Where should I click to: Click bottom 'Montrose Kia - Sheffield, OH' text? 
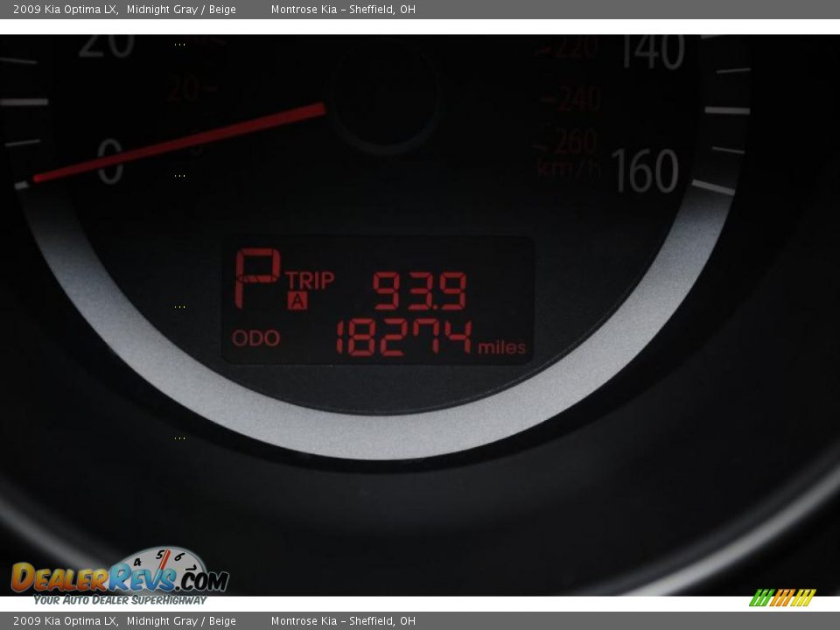click(343, 621)
